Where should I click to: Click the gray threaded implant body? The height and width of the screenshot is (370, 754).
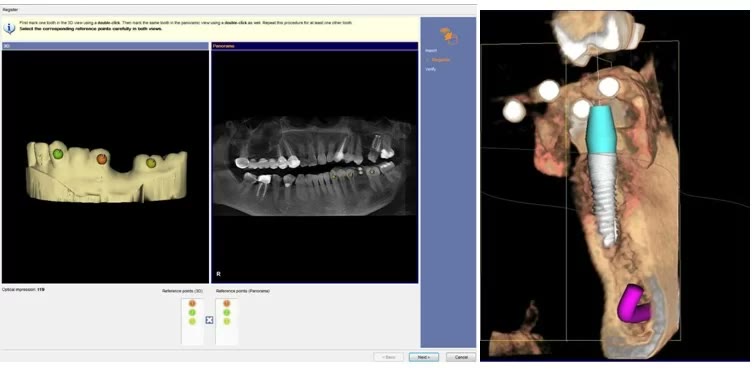coord(603,200)
